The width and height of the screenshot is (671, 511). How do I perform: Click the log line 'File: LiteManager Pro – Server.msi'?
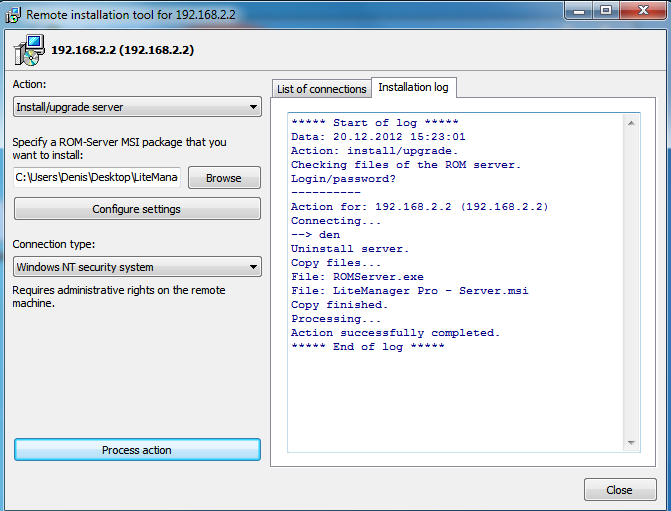[x=410, y=291]
